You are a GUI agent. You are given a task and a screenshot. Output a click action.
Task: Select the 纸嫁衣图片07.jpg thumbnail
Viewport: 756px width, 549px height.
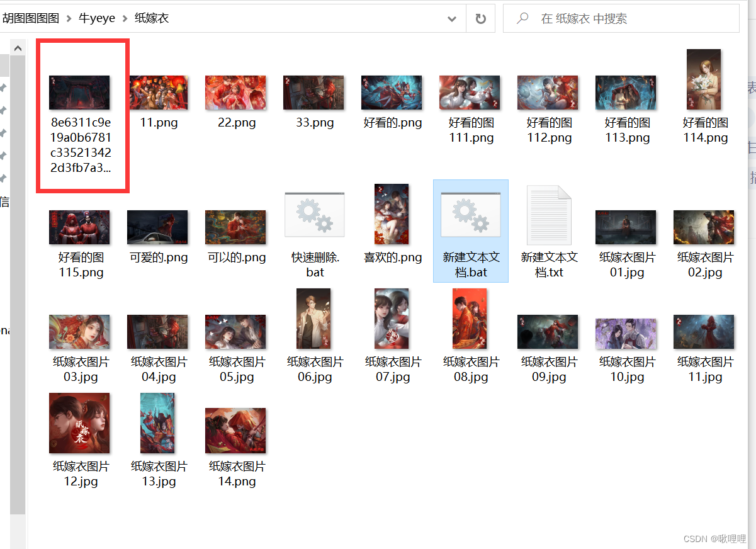point(392,319)
